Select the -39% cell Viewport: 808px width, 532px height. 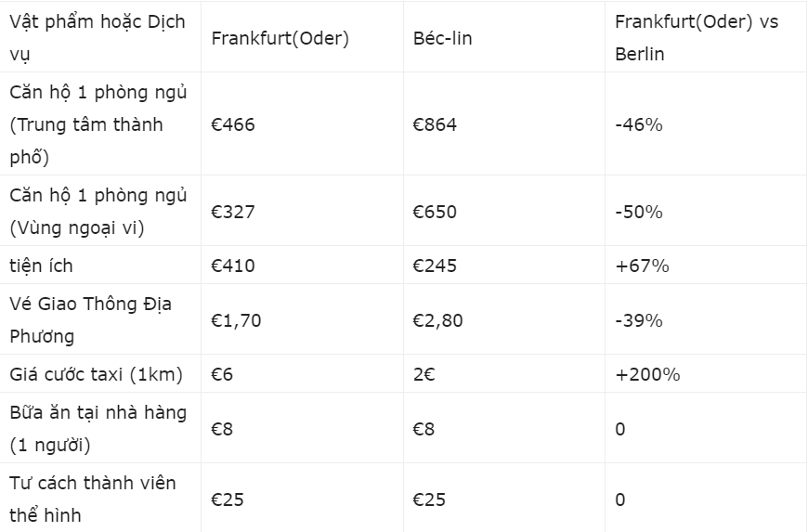click(638, 320)
